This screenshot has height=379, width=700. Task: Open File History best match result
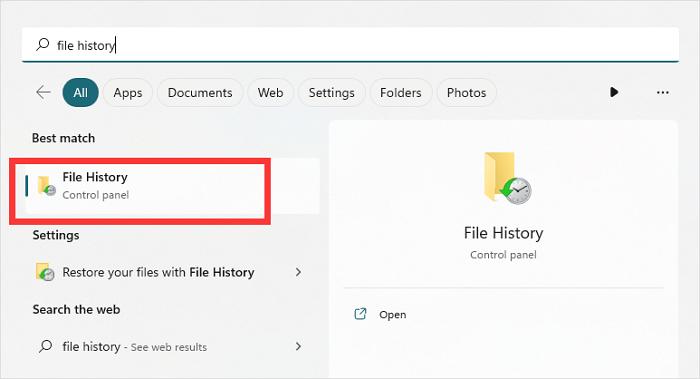172,186
